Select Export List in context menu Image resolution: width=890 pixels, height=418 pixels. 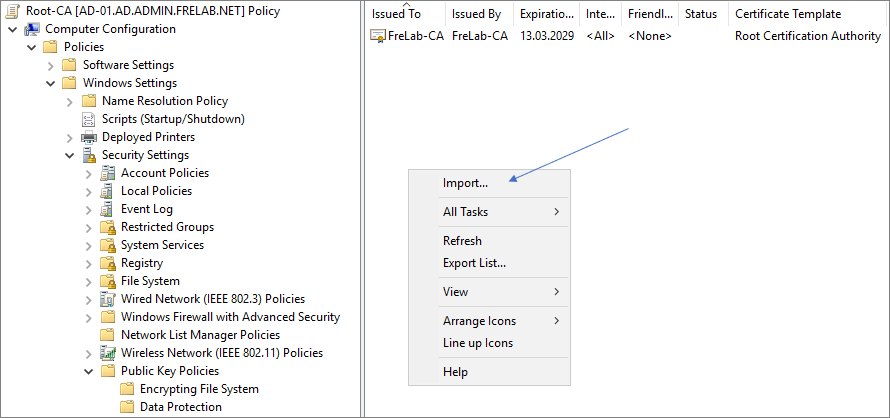point(474,263)
